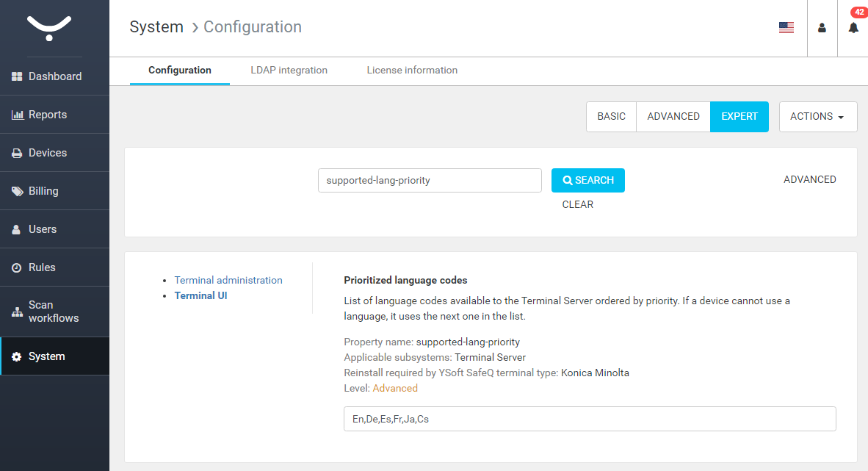The image size is (868, 471).
Task: Open the Billing section
Action: 43,191
